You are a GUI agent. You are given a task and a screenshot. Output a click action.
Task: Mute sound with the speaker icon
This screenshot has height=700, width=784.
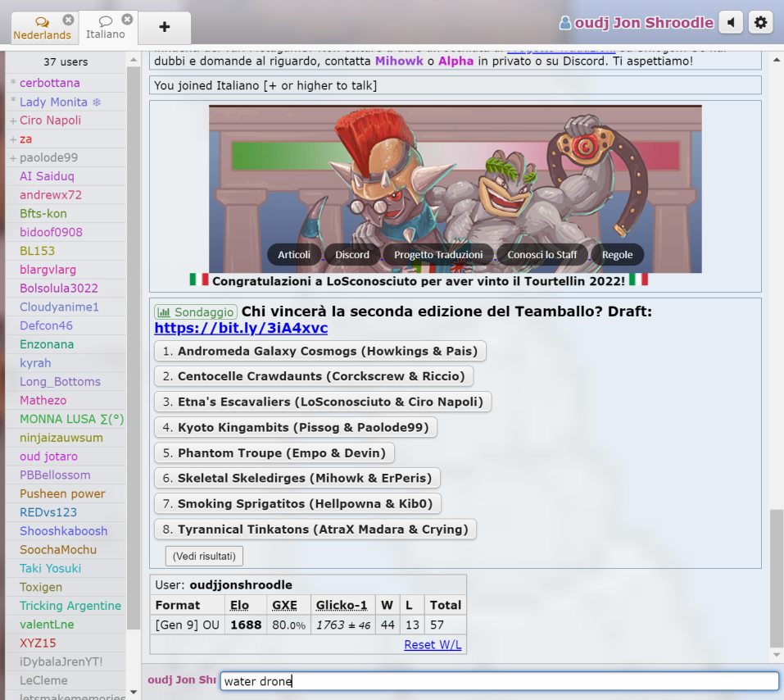pyautogui.click(x=730, y=23)
